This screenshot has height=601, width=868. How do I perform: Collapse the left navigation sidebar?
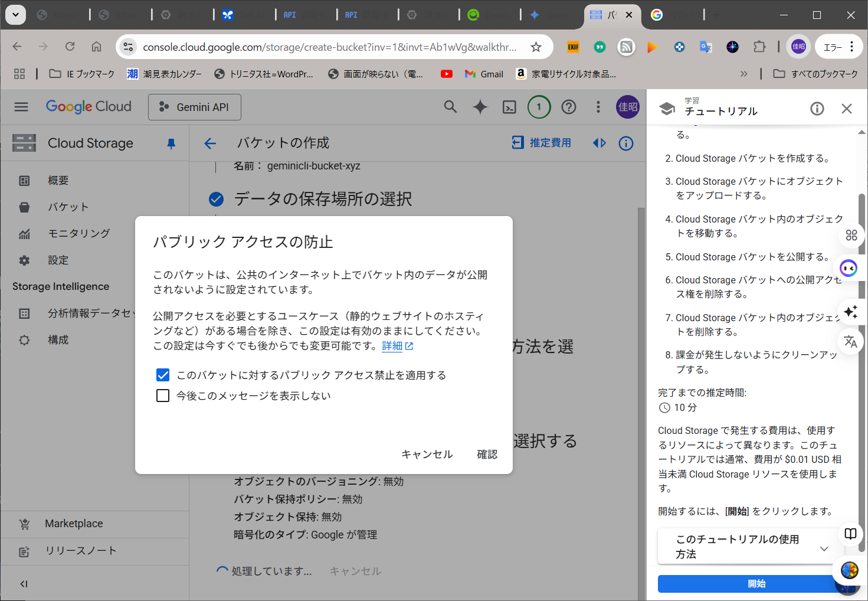(24, 584)
